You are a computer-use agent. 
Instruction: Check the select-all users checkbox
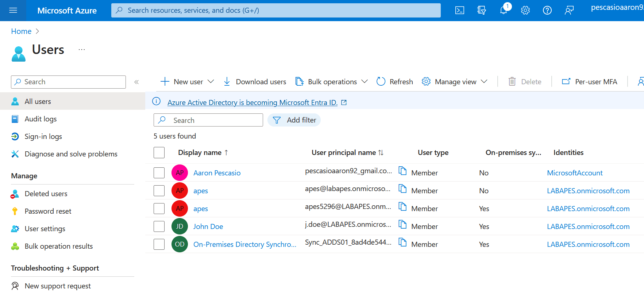tap(159, 153)
